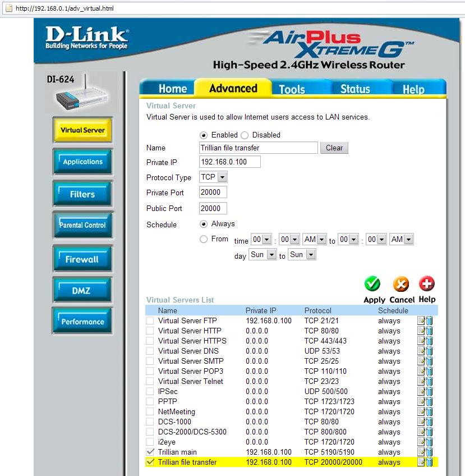Open the Filters section

[x=82, y=194]
